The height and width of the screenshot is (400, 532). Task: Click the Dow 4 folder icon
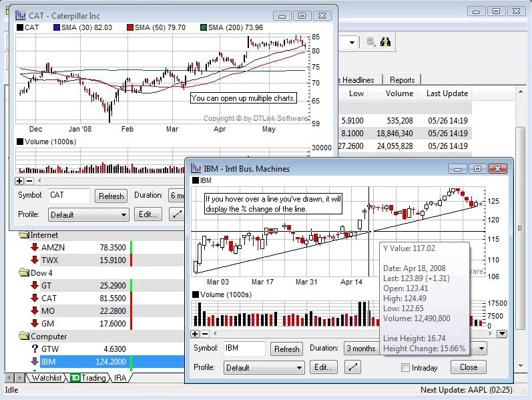25,272
